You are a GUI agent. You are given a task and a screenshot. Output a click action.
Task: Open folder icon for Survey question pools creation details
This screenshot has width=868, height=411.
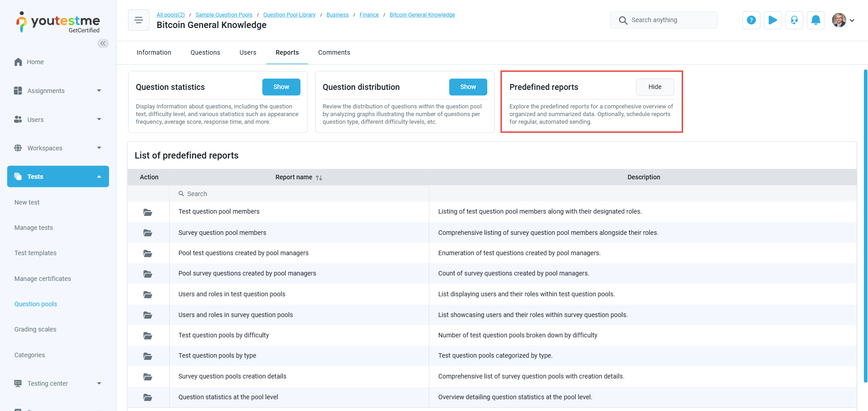[148, 377]
